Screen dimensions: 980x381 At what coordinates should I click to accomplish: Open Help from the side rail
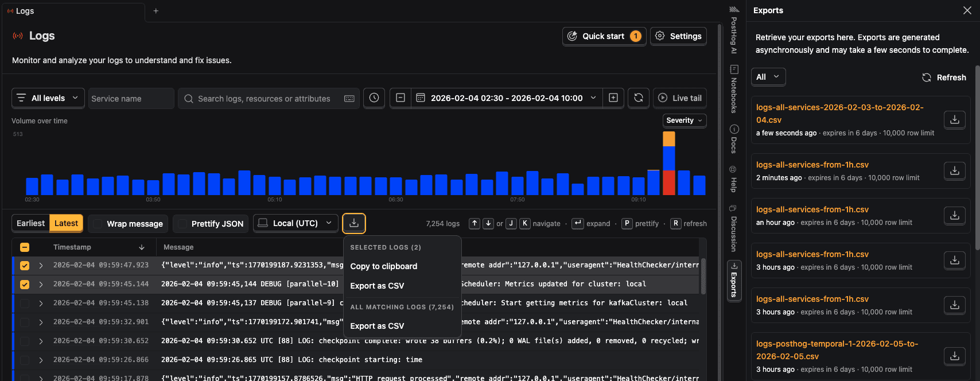734,179
